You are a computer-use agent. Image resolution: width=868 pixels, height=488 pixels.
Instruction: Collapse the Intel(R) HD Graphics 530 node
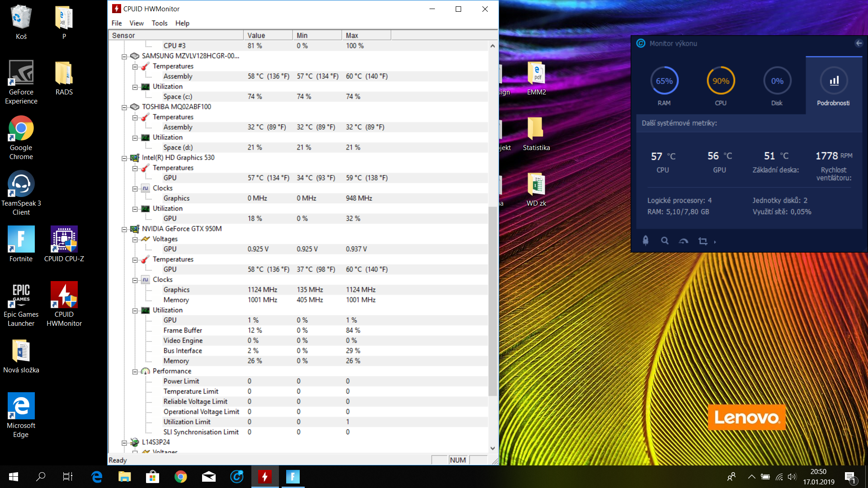124,158
